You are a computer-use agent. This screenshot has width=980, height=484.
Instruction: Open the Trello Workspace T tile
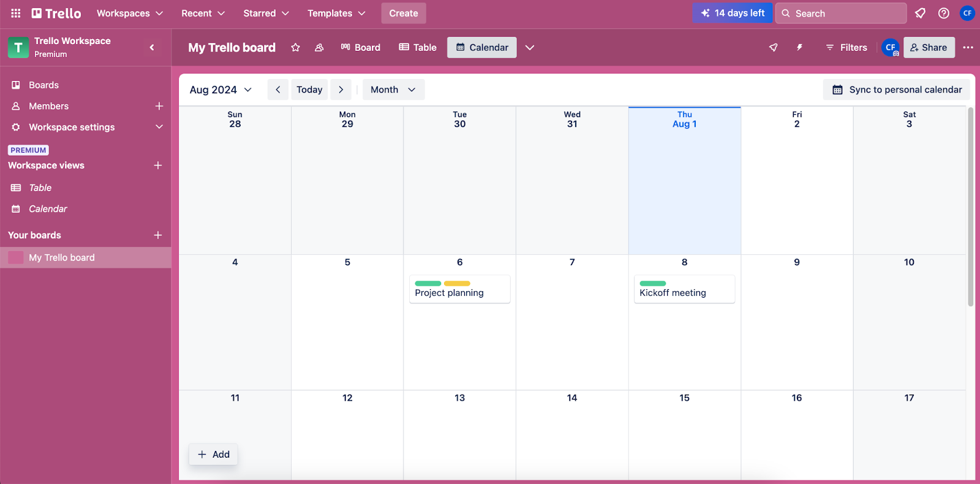point(18,47)
